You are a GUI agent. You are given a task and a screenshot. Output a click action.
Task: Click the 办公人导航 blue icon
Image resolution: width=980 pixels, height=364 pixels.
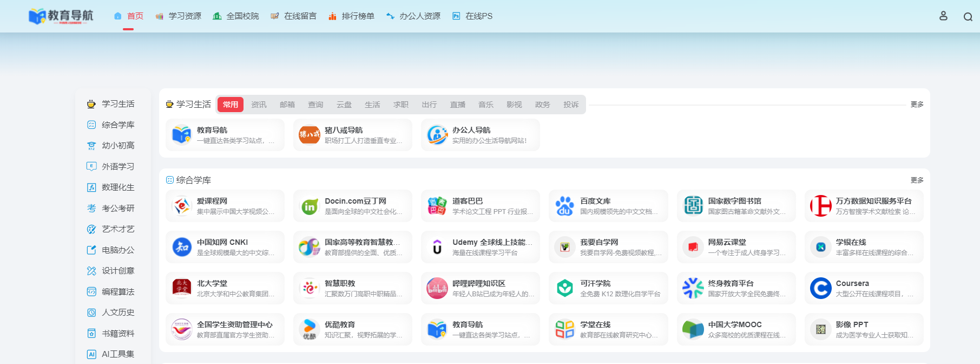(437, 135)
